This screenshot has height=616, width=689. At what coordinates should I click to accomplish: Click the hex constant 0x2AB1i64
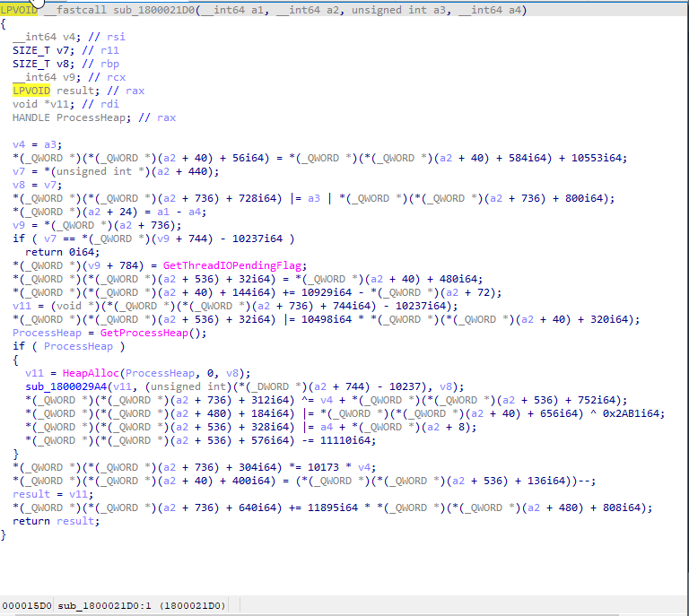[631, 413]
